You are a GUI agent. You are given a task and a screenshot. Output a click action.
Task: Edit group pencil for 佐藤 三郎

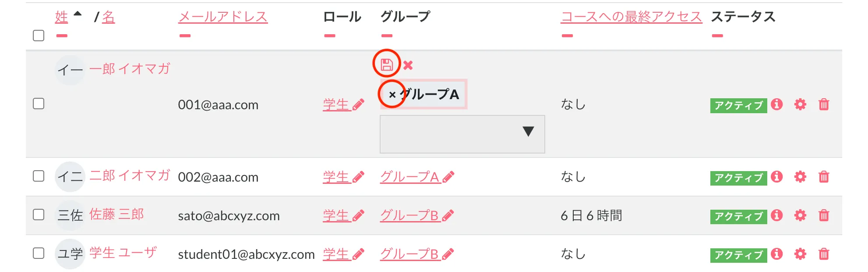[448, 216]
